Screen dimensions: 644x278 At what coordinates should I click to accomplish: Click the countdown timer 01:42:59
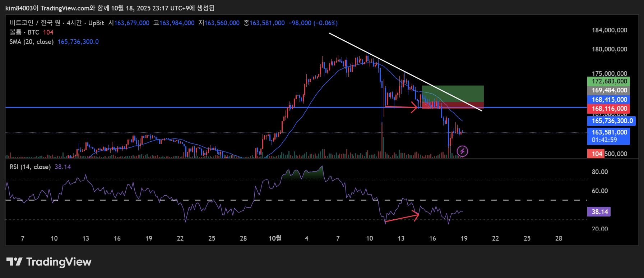604,140
